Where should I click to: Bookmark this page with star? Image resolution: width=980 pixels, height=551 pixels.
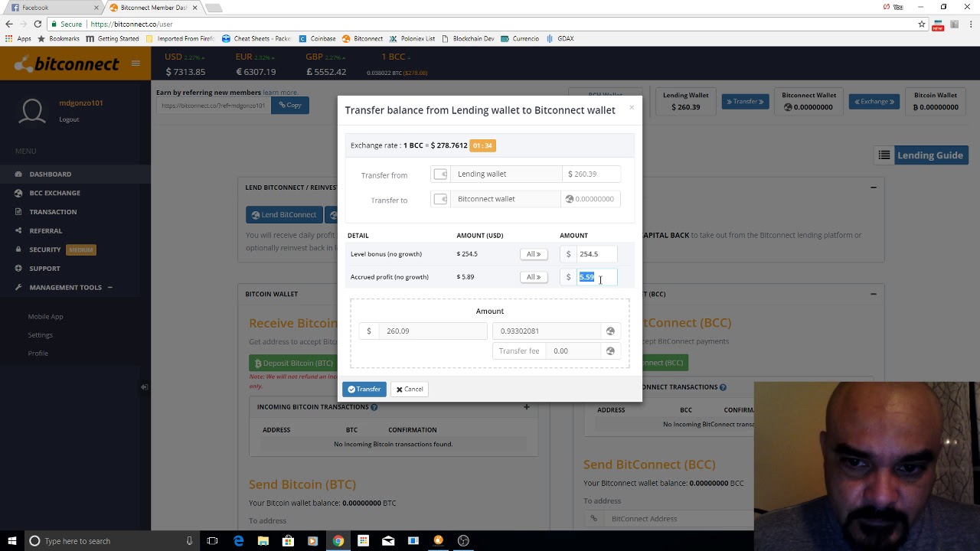(922, 24)
